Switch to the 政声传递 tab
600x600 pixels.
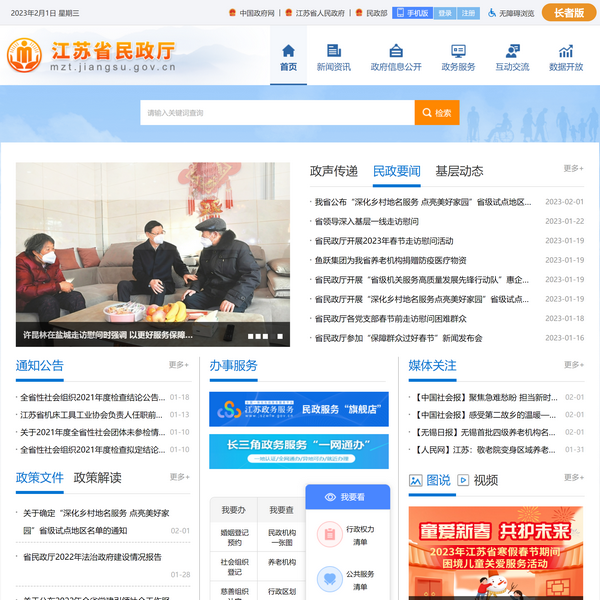[x=334, y=171]
